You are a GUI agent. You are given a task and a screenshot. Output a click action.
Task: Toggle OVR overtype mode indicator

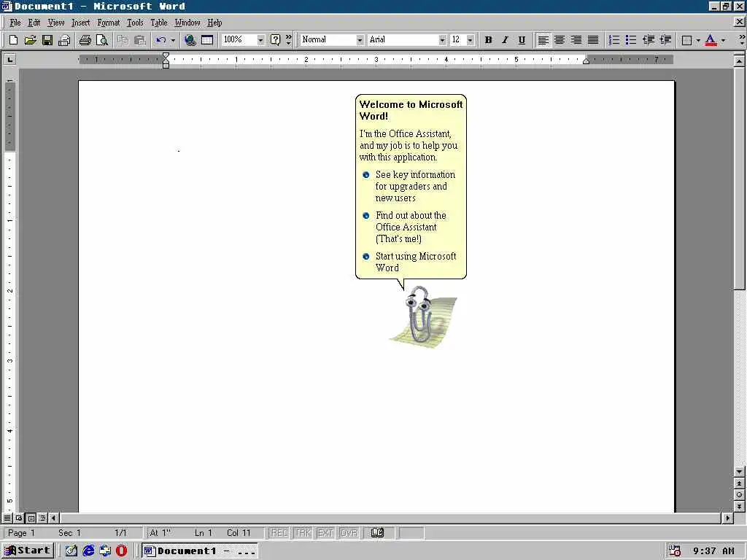tap(349, 533)
